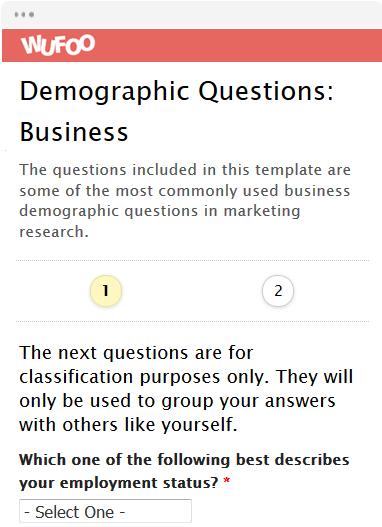Image resolution: width=382 pixels, height=527 pixels.
Task: Go to page 2 of the form
Action: [x=278, y=291]
